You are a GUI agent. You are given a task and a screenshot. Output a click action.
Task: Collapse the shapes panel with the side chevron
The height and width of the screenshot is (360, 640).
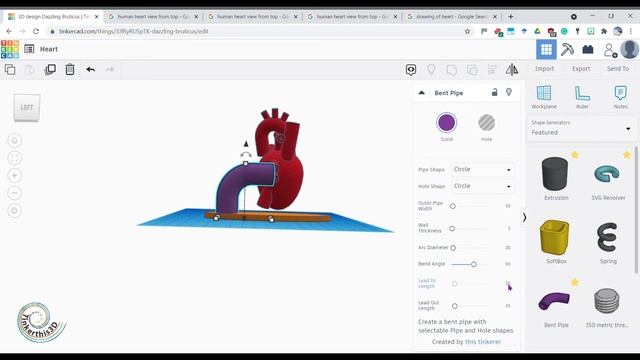[524, 218]
